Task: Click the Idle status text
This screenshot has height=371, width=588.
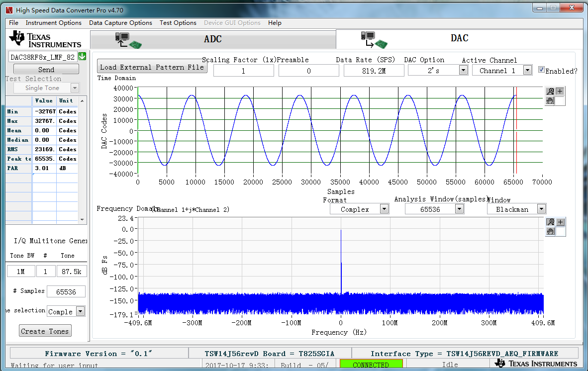Action: click(x=450, y=364)
